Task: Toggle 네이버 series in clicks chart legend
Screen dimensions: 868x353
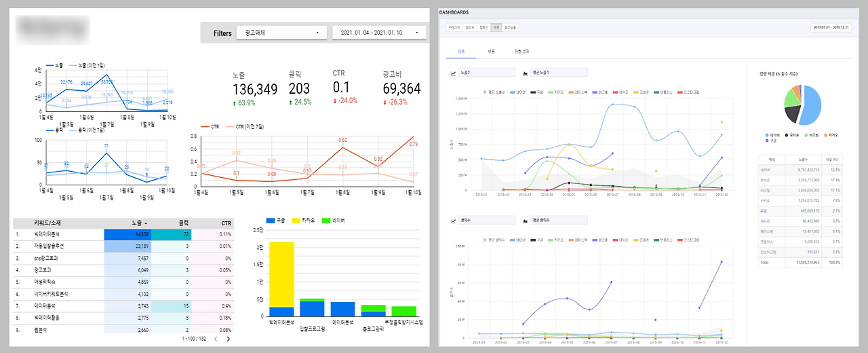Action: pyautogui.click(x=518, y=240)
